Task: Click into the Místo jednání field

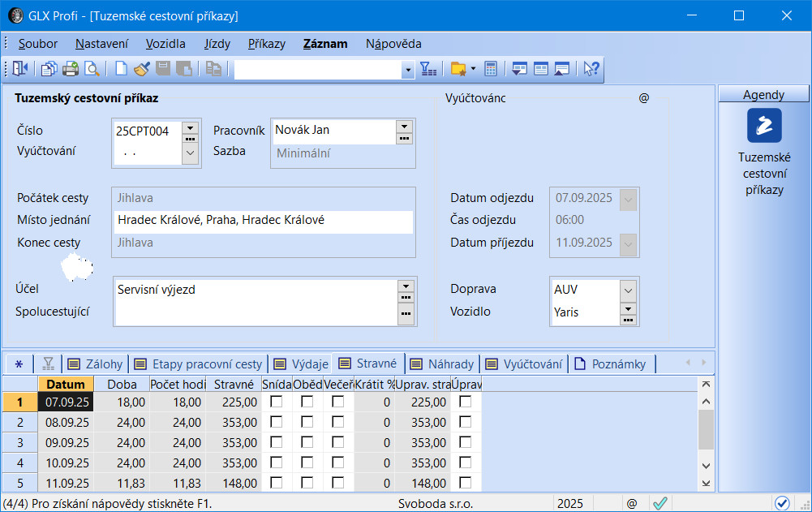Action: [263, 220]
